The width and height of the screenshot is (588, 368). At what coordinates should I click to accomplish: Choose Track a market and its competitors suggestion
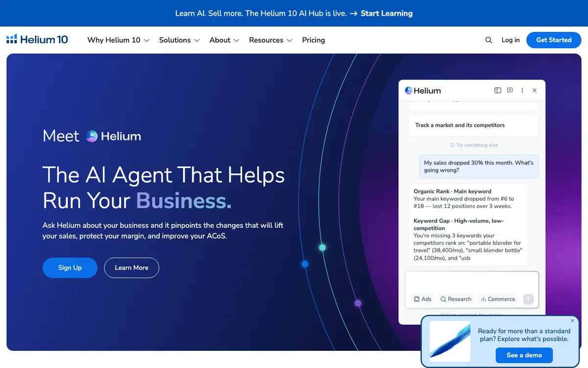pos(473,125)
